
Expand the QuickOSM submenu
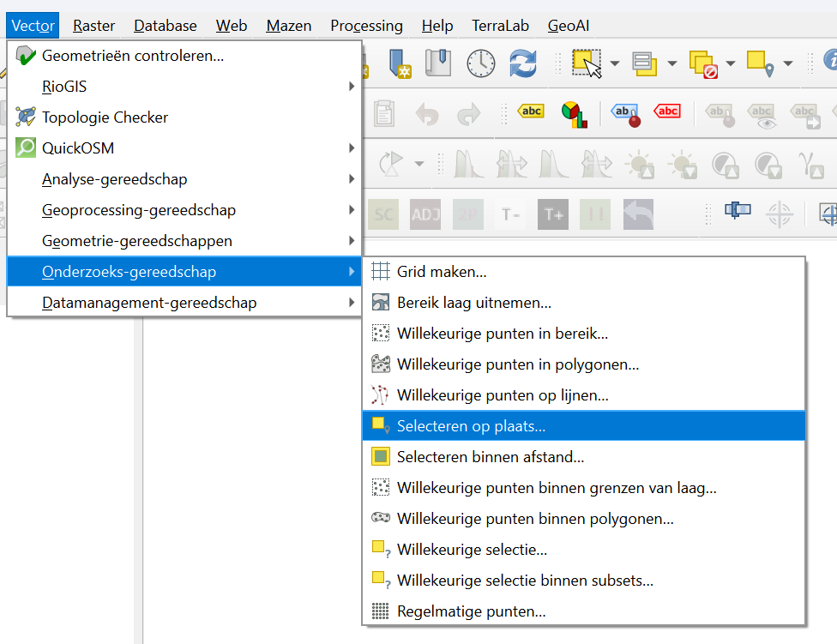184,147
